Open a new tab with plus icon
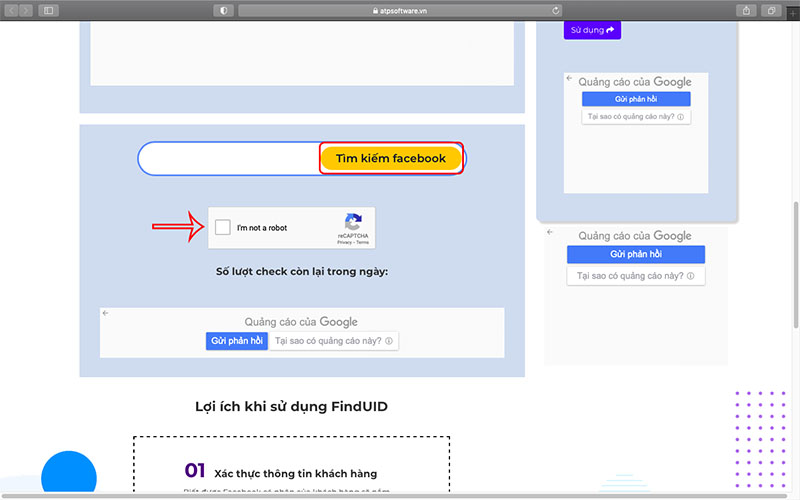This screenshot has height=500, width=800. point(792,14)
